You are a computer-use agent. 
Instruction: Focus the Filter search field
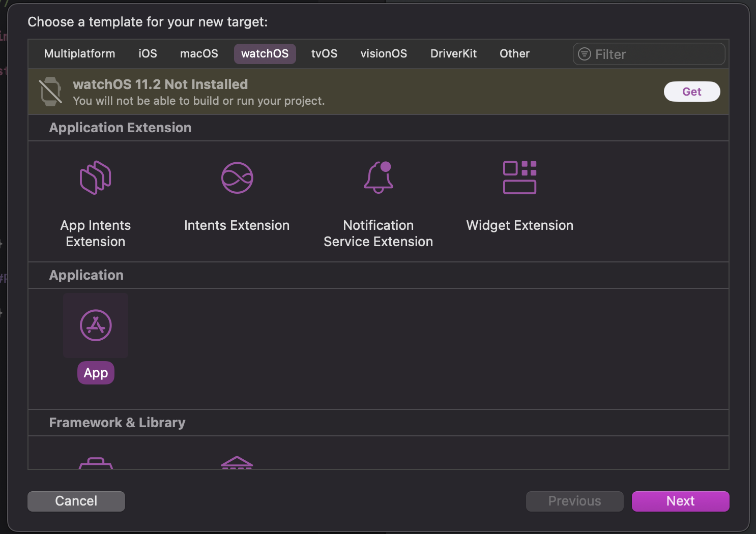point(649,54)
